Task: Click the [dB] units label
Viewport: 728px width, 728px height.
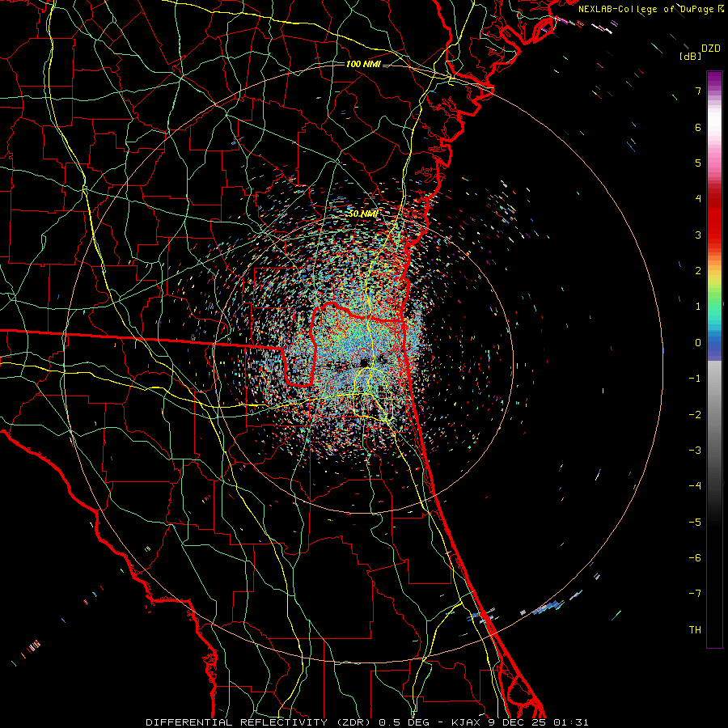Action: [691, 56]
